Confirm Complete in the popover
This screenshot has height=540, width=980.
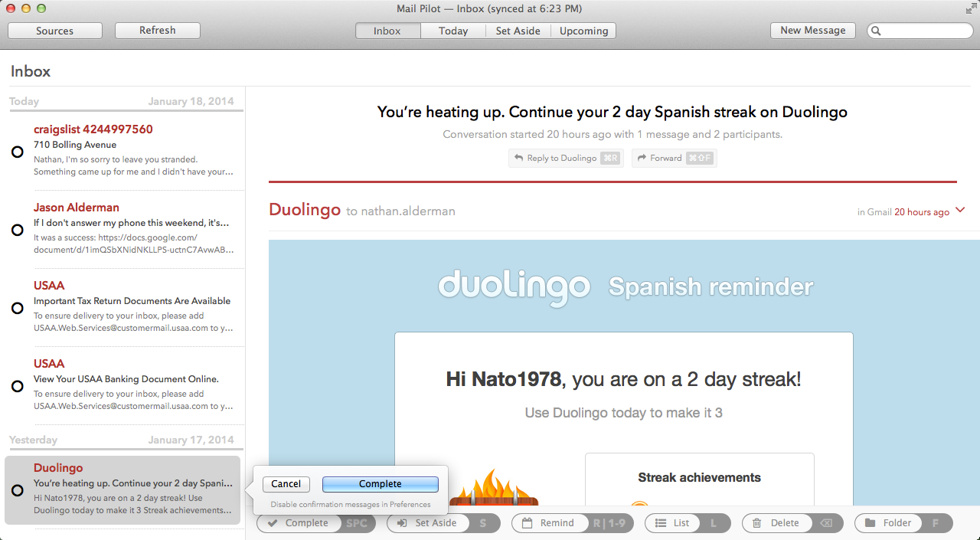click(x=381, y=484)
